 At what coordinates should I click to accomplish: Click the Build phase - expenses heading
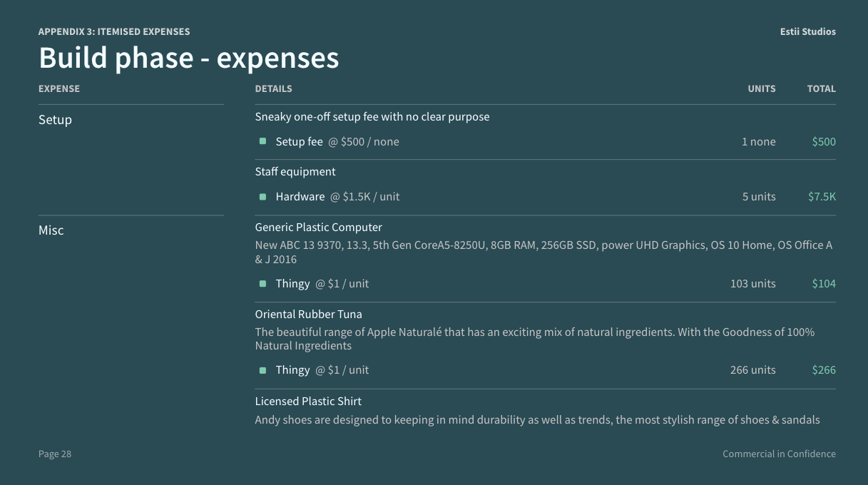click(189, 58)
